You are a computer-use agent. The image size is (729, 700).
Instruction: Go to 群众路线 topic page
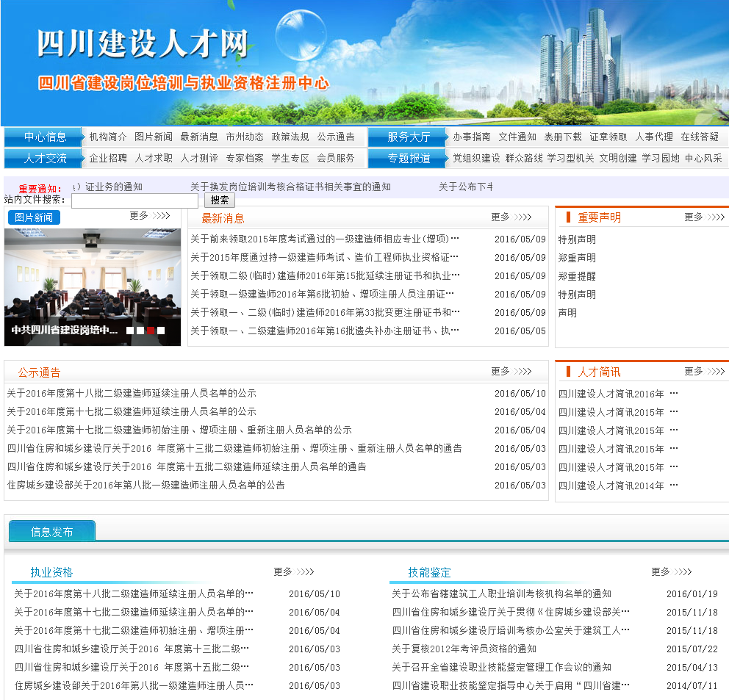pyautogui.click(x=524, y=158)
